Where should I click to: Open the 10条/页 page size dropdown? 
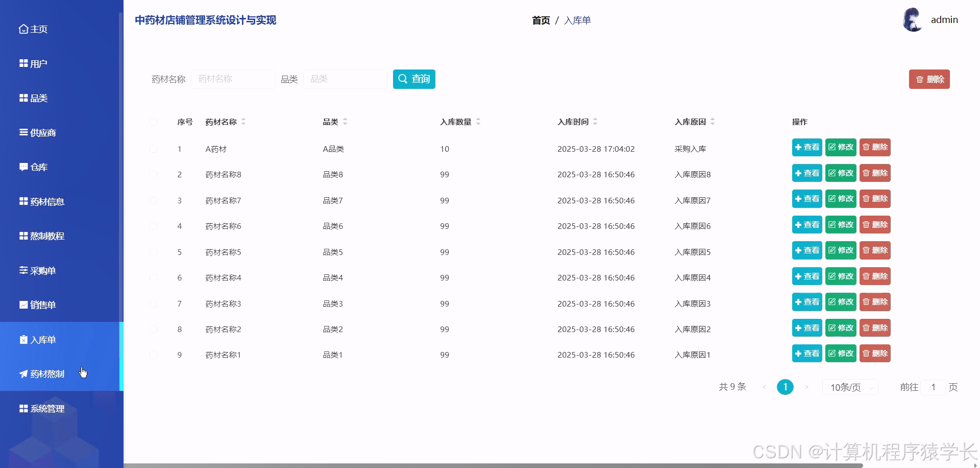[x=849, y=387]
